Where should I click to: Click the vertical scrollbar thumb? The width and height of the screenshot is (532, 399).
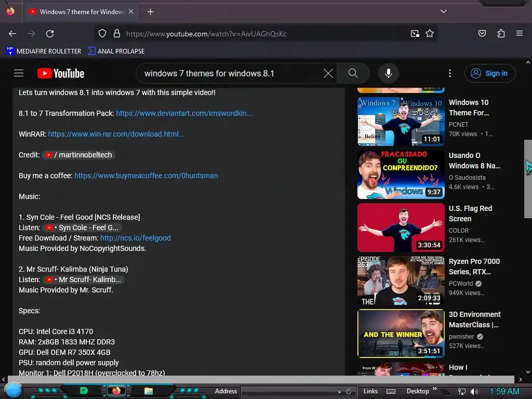point(528,179)
